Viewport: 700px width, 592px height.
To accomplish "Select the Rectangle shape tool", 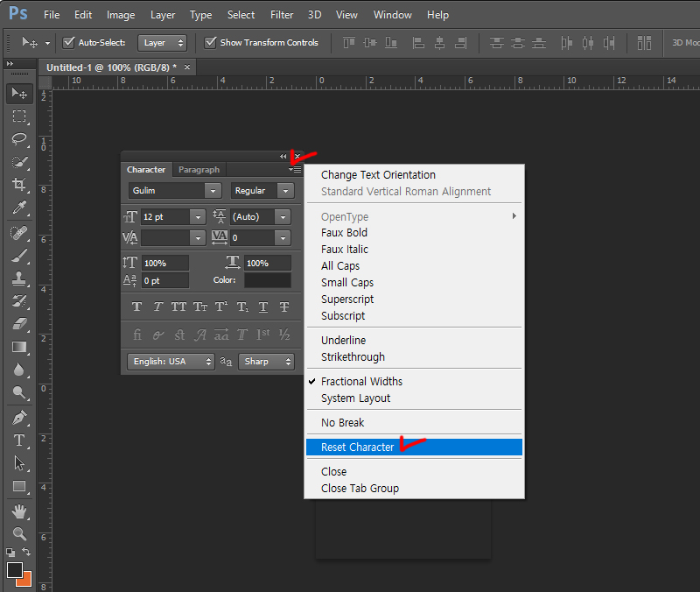I will (x=19, y=486).
